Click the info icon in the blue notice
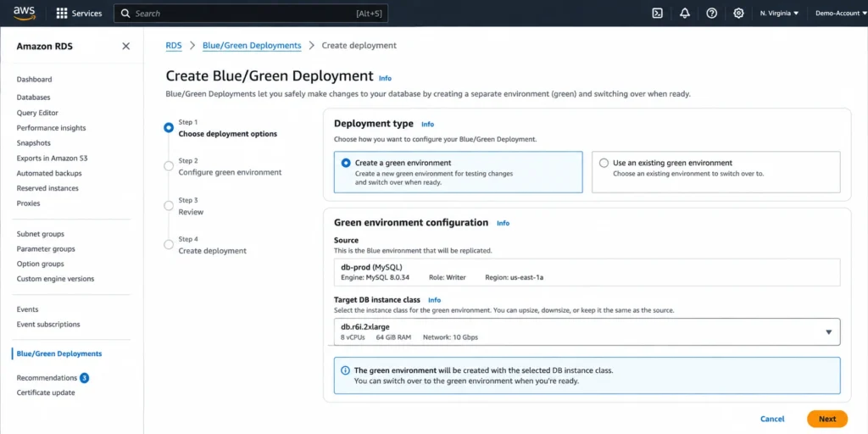868x434 pixels. (345, 370)
